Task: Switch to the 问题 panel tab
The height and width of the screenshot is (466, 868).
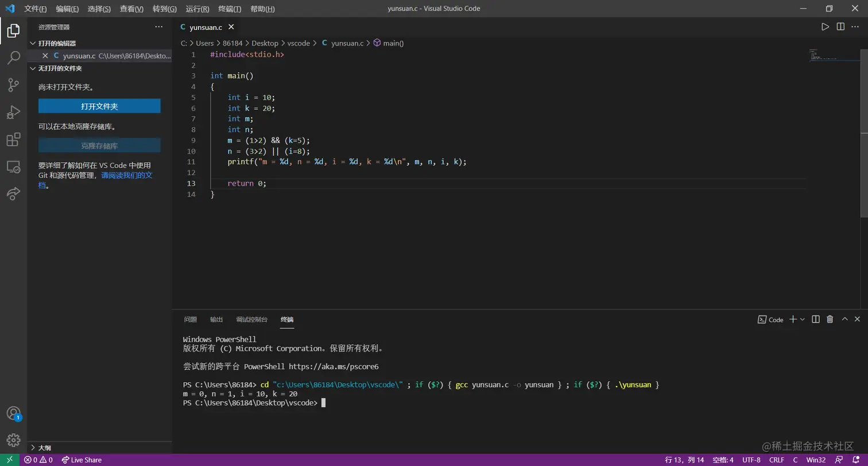Action: click(191, 319)
